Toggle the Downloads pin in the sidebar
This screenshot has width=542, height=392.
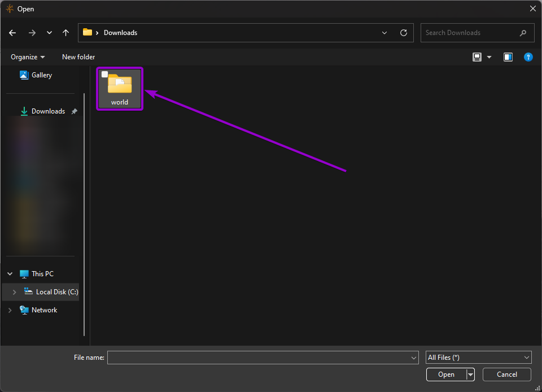point(74,111)
